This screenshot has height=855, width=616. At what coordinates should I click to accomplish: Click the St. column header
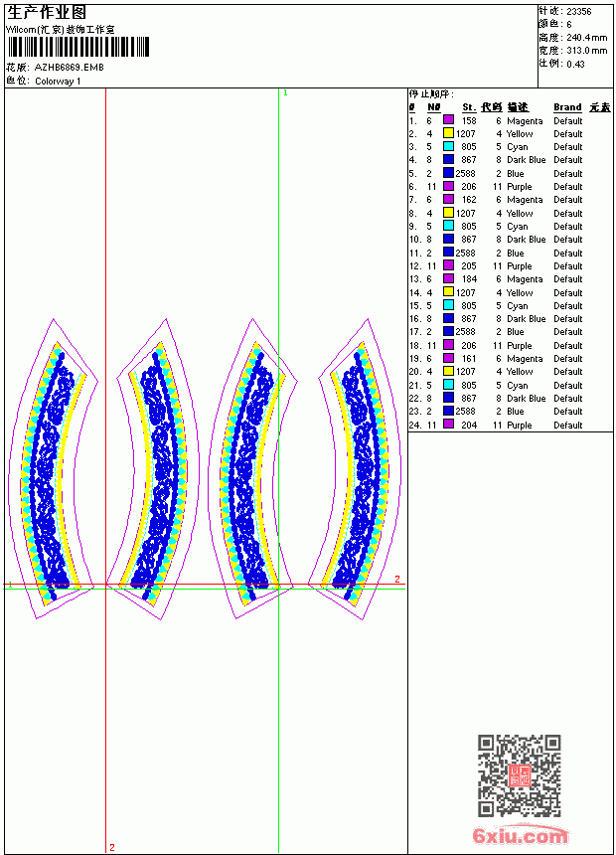click(469, 107)
